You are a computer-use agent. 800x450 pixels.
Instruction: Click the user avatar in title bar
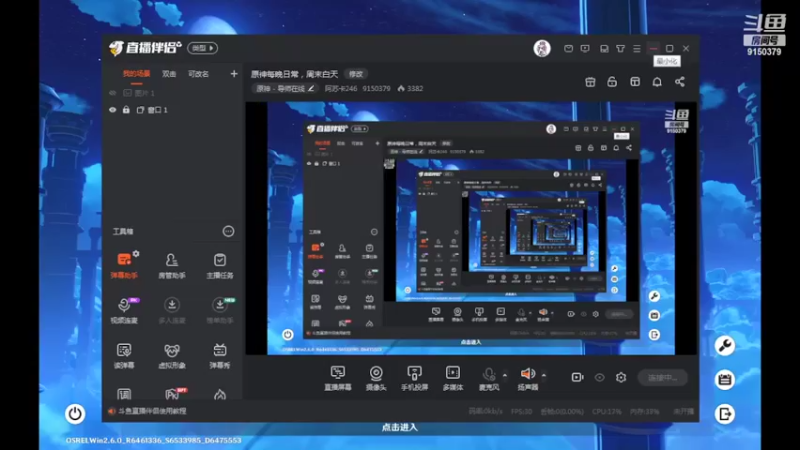tap(542, 48)
